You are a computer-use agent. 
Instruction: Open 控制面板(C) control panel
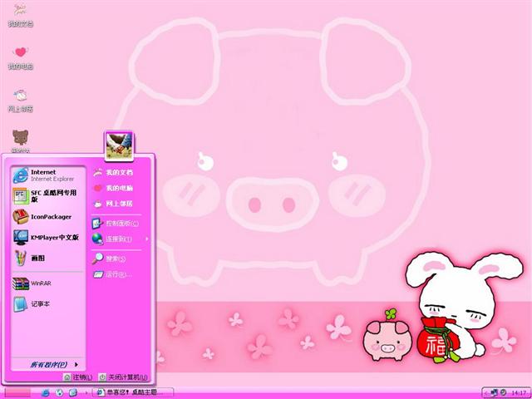point(117,224)
